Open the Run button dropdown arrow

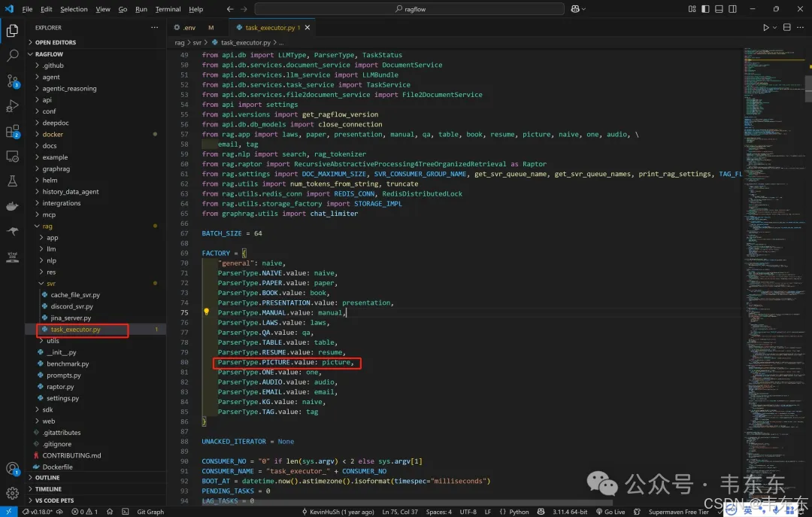point(774,28)
